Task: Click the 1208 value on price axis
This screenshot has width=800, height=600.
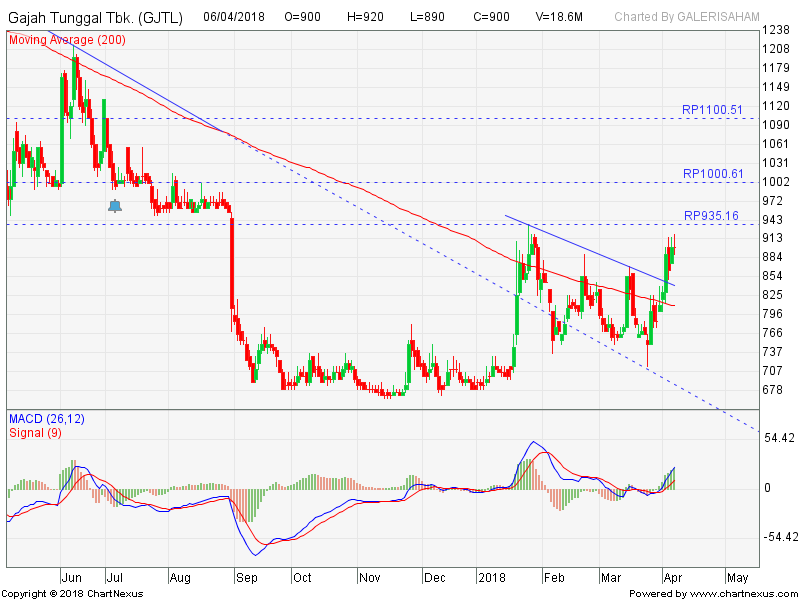Action: (x=776, y=49)
